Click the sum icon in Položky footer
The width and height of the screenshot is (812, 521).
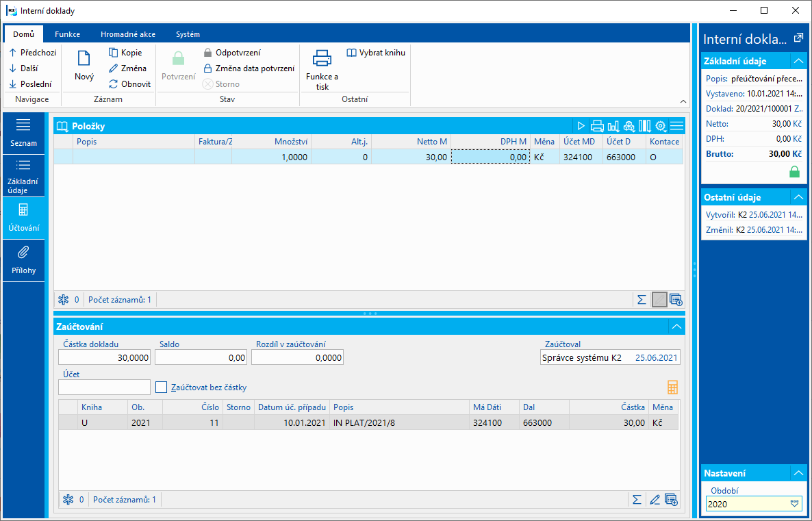click(x=642, y=300)
